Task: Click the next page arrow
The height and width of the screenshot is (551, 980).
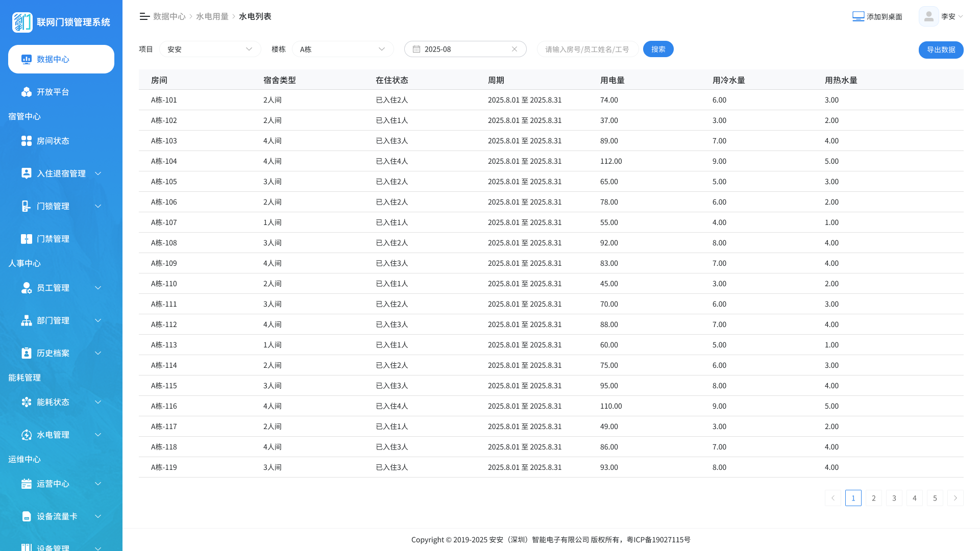Action: point(955,498)
